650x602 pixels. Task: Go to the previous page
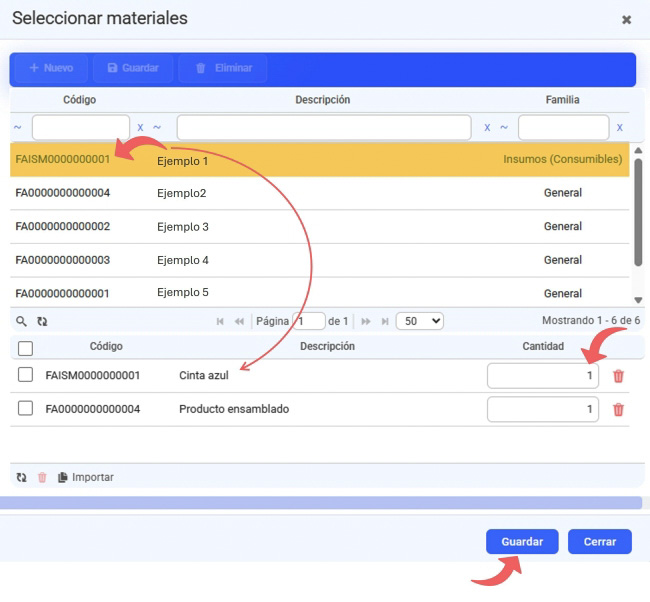coord(239,321)
